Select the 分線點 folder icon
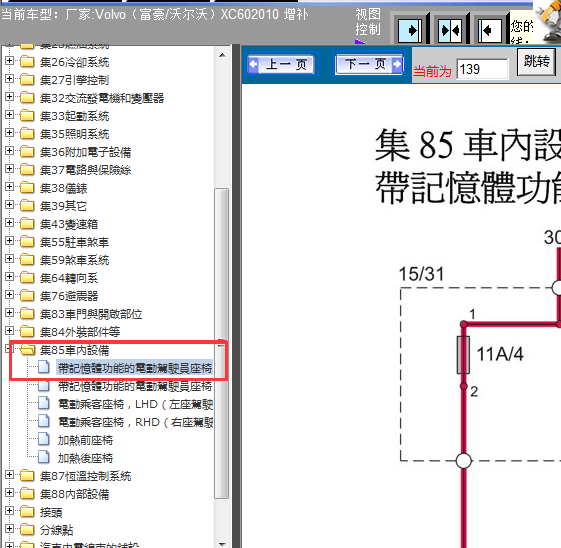The width and height of the screenshot is (561, 548). point(27,529)
